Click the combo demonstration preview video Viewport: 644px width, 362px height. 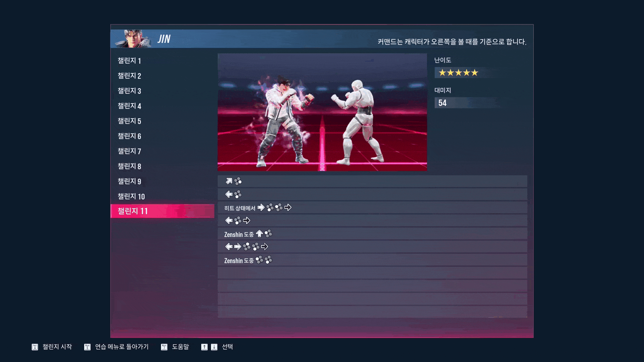322,112
